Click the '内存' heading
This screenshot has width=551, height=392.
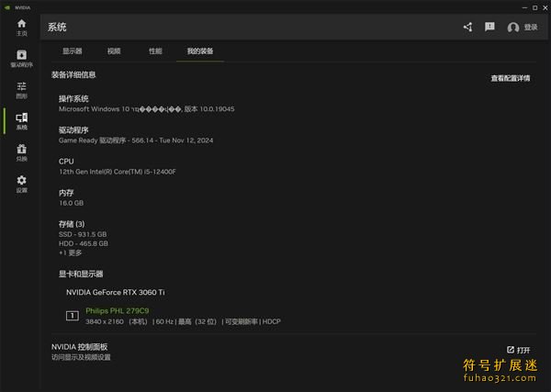coord(66,193)
